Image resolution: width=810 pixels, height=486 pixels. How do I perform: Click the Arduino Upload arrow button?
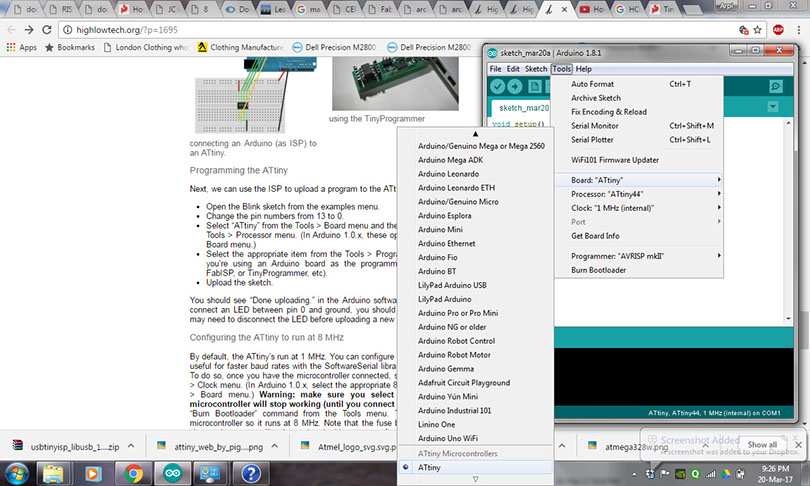coord(515,86)
